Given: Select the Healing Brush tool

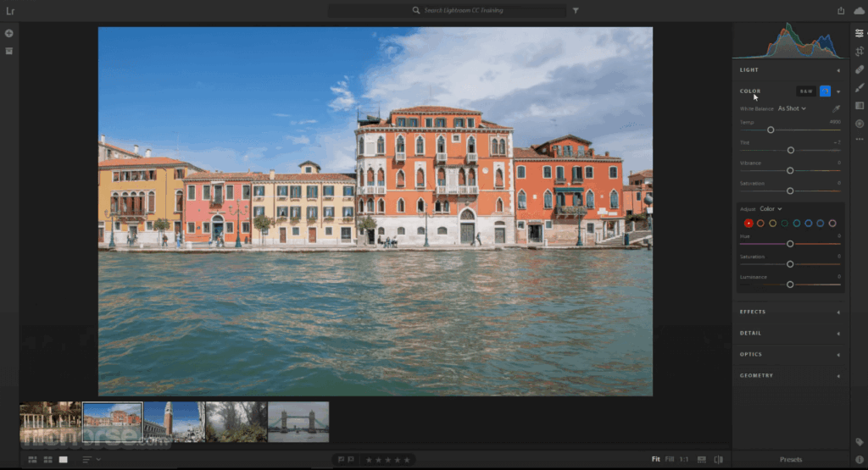Looking at the screenshot, I should click(860, 69).
